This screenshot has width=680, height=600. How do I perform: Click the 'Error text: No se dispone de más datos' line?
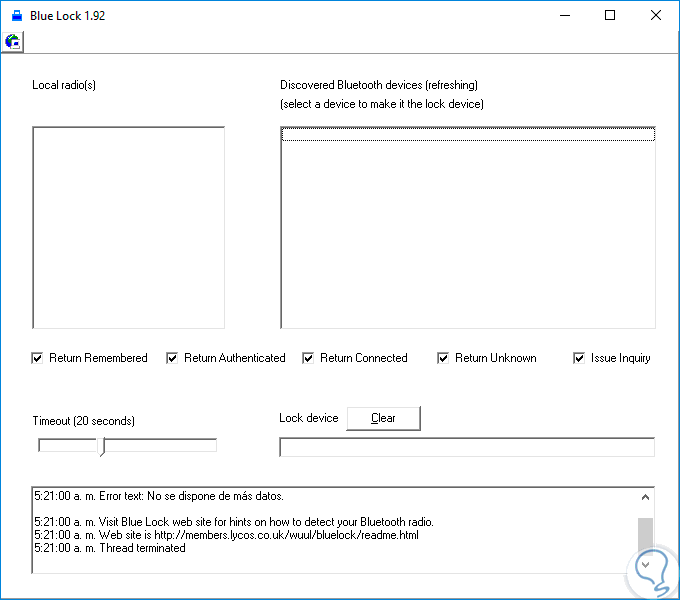tap(159, 496)
